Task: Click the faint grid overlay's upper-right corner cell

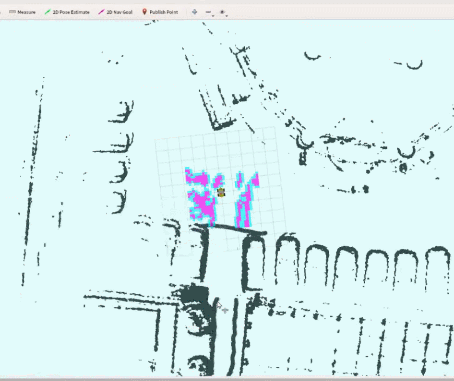Action: (270, 133)
